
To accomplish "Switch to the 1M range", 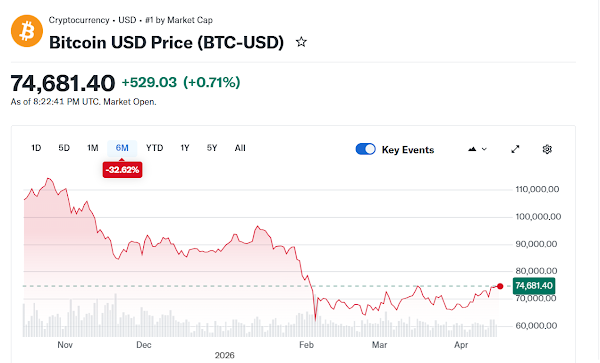I will click(x=93, y=148).
